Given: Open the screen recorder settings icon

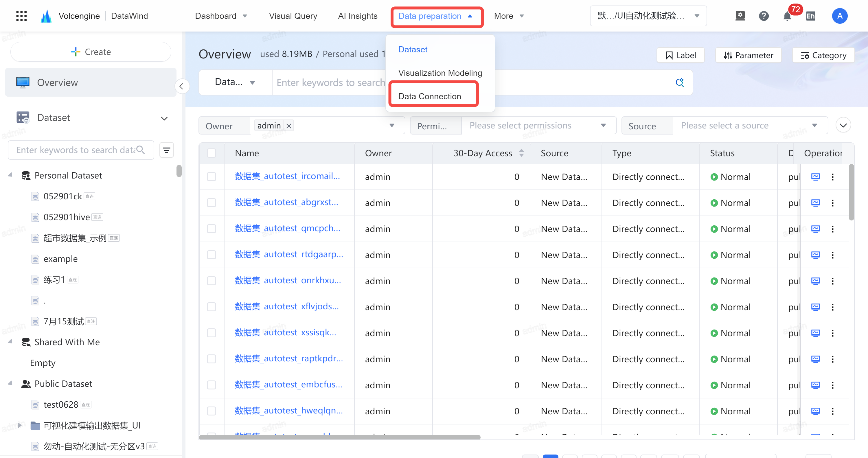Looking at the screenshot, I should click(x=740, y=16).
